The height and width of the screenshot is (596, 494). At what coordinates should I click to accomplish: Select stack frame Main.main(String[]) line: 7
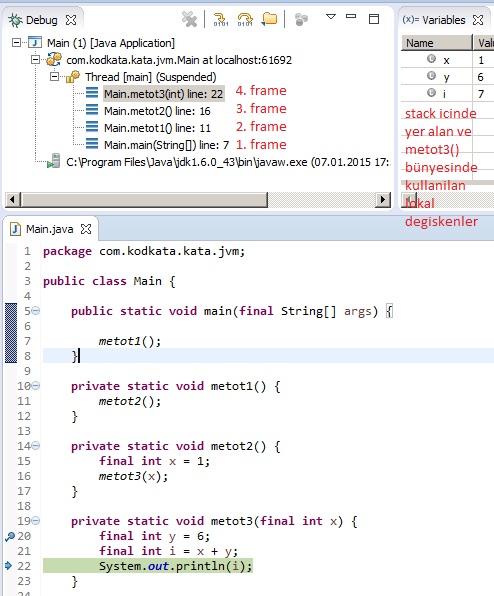click(x=166, y=145)
